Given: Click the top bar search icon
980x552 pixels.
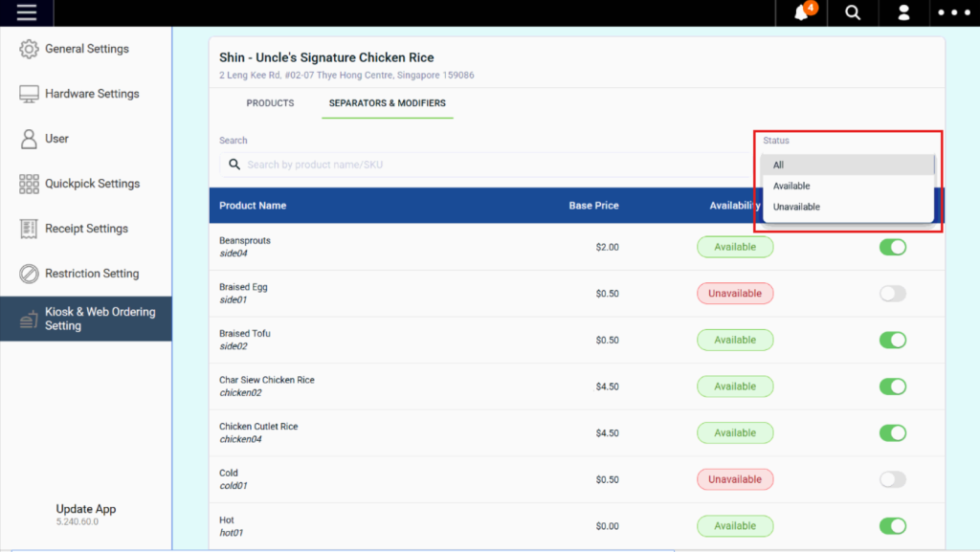Looking at the screenshot, I should click(853, 12).
